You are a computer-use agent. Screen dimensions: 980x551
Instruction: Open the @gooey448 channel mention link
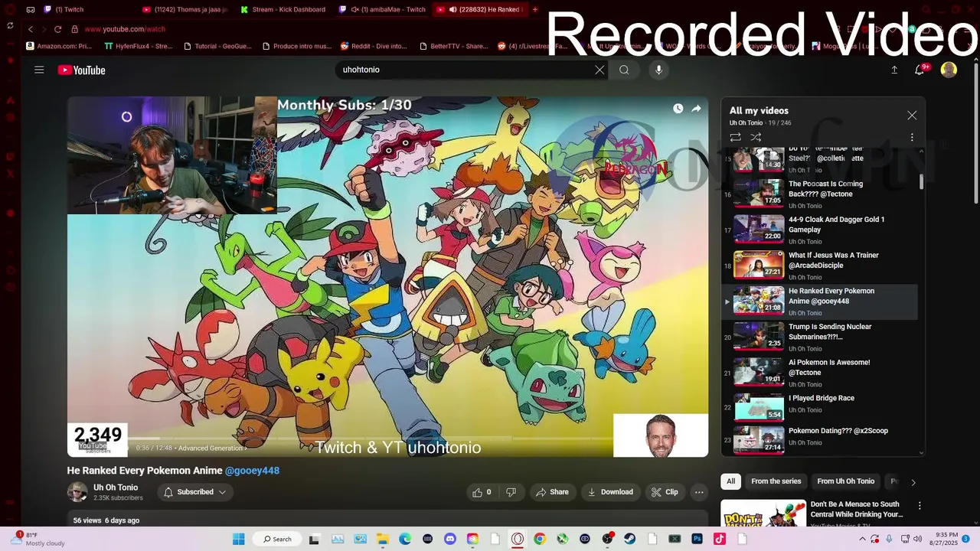(252, 471)
